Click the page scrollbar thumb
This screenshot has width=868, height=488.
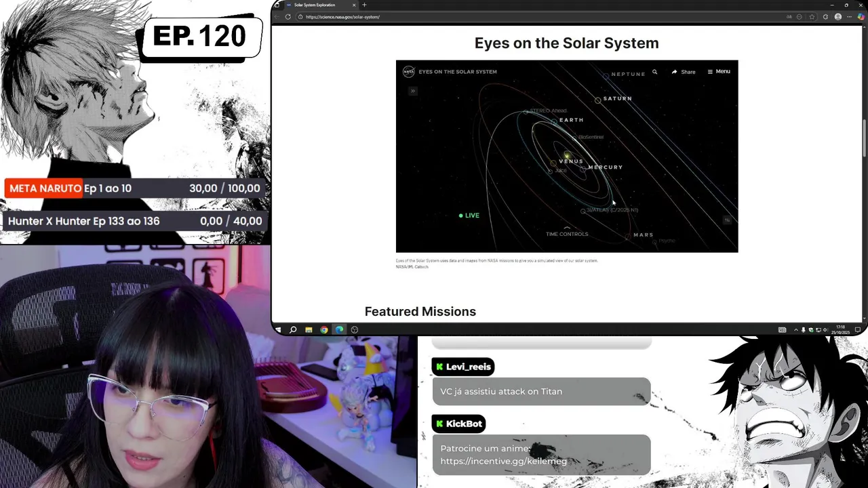click(864, 139)
